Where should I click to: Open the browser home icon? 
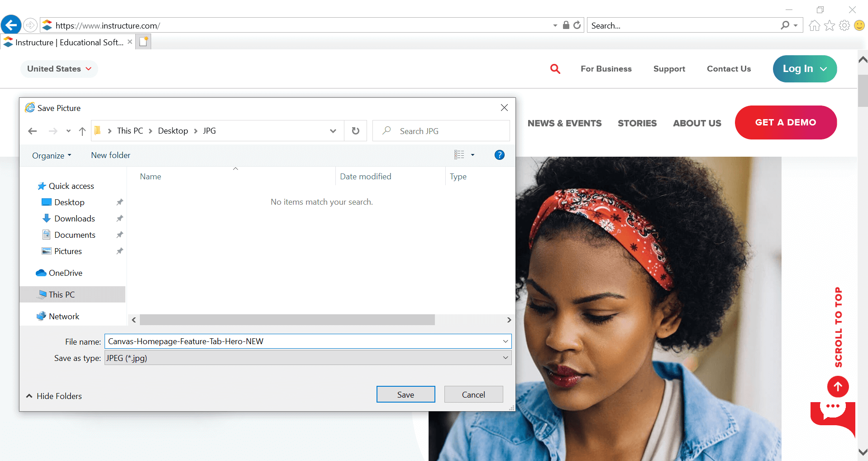(x=814, y=26)
